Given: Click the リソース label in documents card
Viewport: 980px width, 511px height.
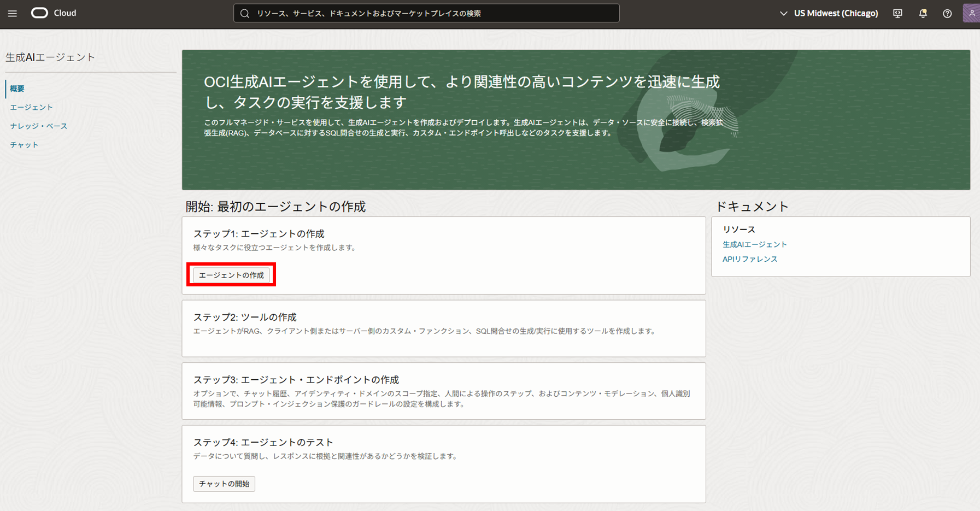Looking at the screenshot, I should pos(739,230).
